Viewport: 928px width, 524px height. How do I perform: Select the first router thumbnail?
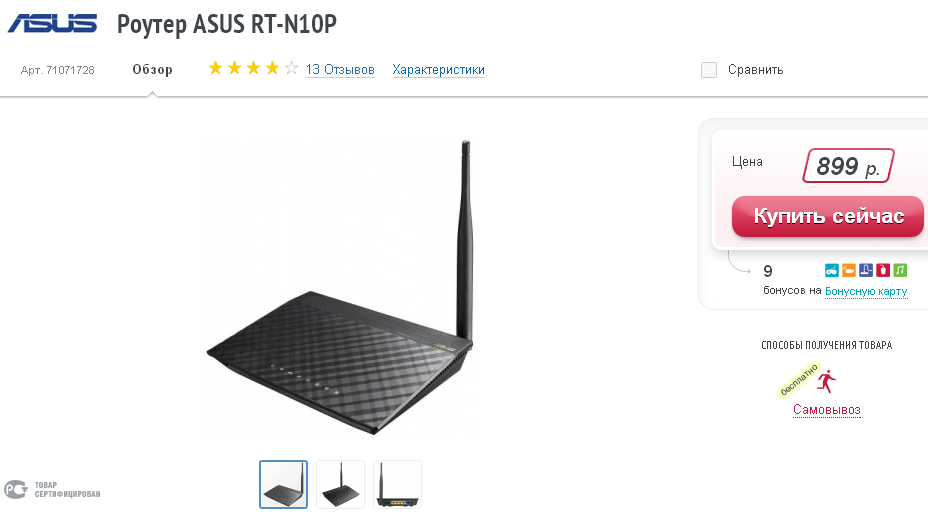283,484
